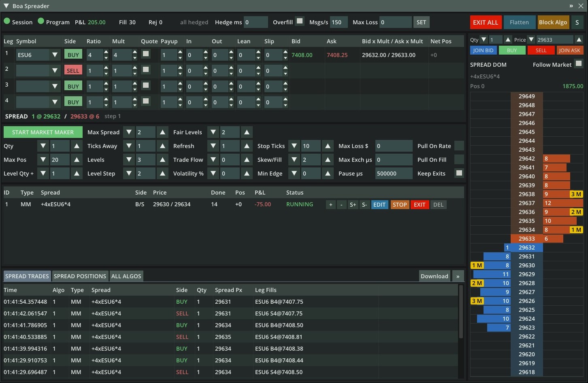Switch to the Spread Trades tab
This screenshot has width=588, height=383.
pos(27,276)
